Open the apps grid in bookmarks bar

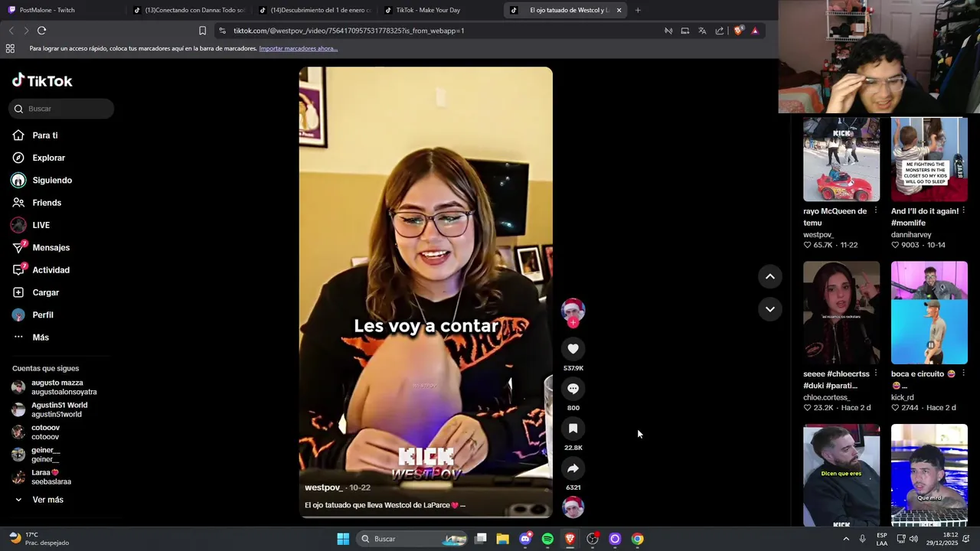point(10,48)
